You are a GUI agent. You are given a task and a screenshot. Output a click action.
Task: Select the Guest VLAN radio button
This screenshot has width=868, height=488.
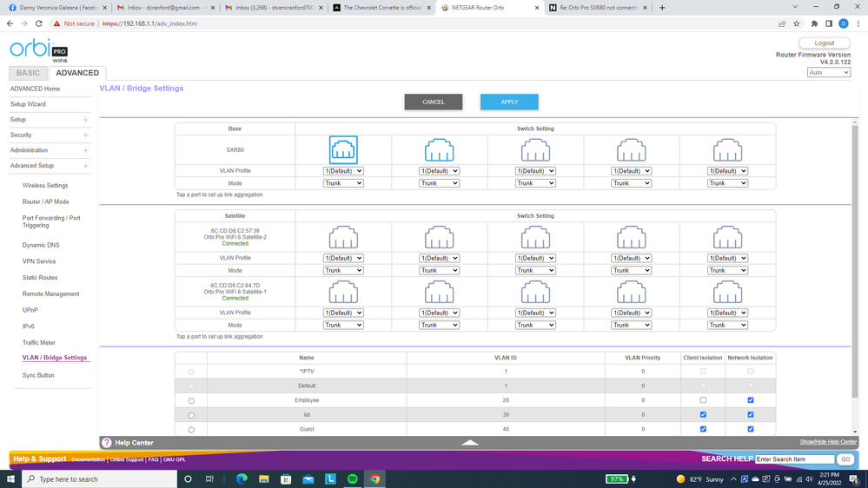click(x=191, y=430)
